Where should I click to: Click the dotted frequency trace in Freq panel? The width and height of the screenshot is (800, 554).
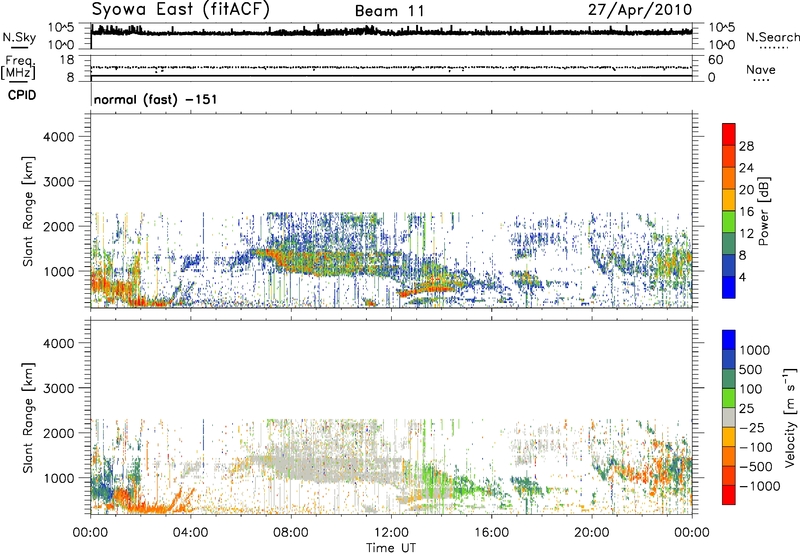391,67
